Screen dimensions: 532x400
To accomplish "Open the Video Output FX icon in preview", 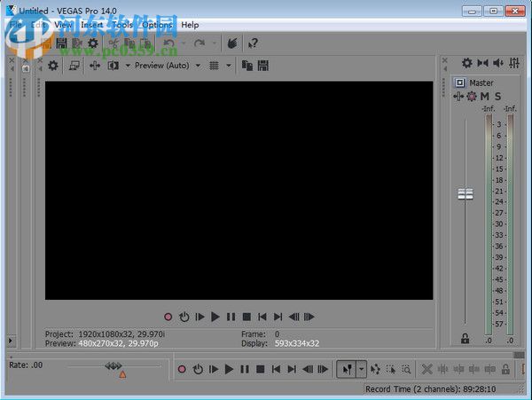I will pyautogui.click(x=95, y=66).
